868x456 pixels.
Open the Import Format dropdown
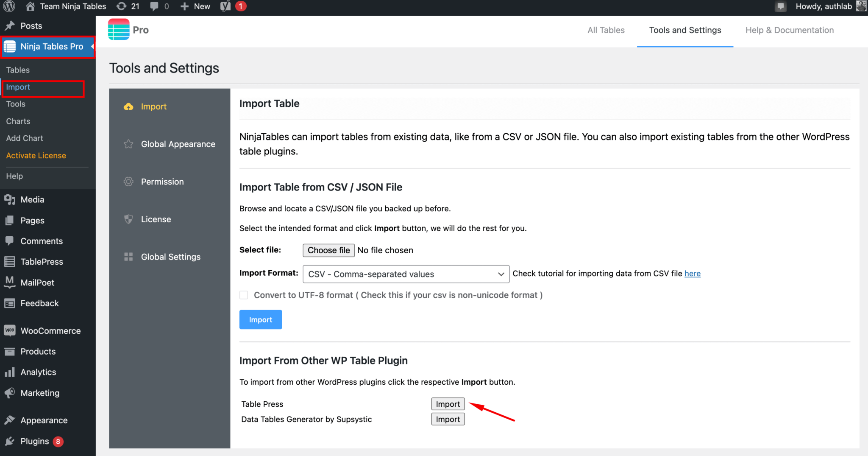[405, 274]
